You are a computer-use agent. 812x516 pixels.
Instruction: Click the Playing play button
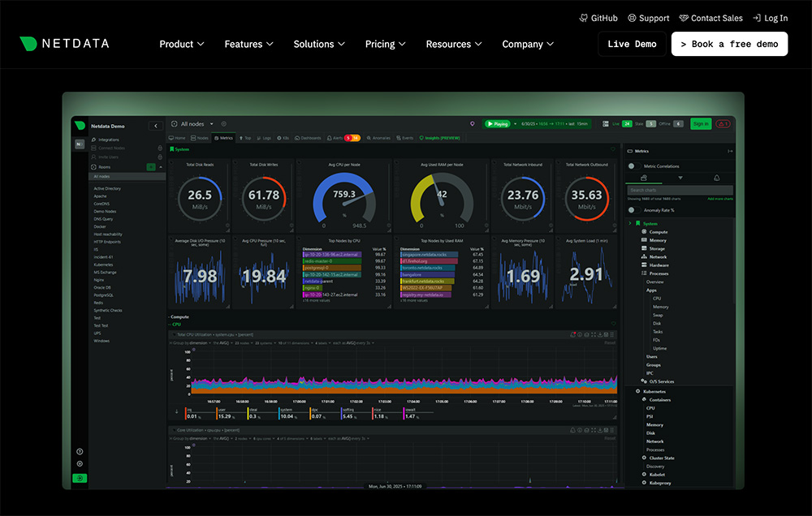pyautogui.click(x=497, y=123)
